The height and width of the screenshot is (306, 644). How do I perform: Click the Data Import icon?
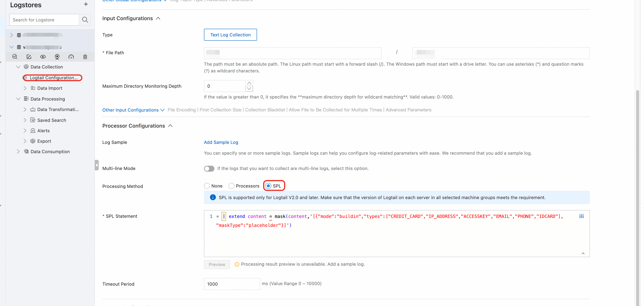(x=33, y=88)
